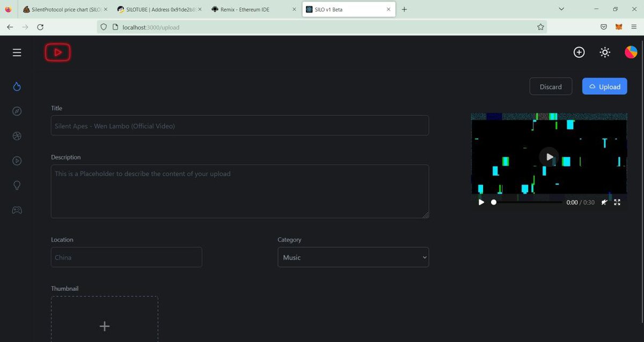Click the forward navigation arrow
The height and width of the screenshot is (342, 644).
click(25, 27)
